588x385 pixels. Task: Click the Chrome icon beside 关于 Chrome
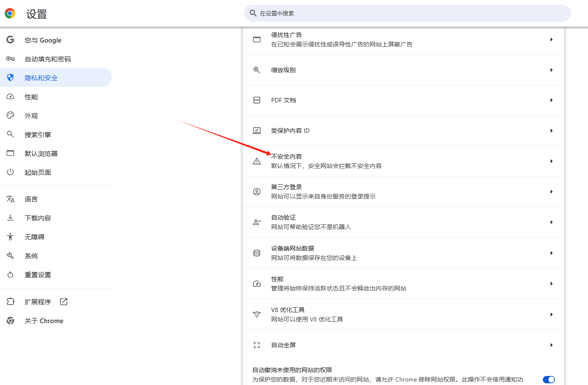click(10, 321)
